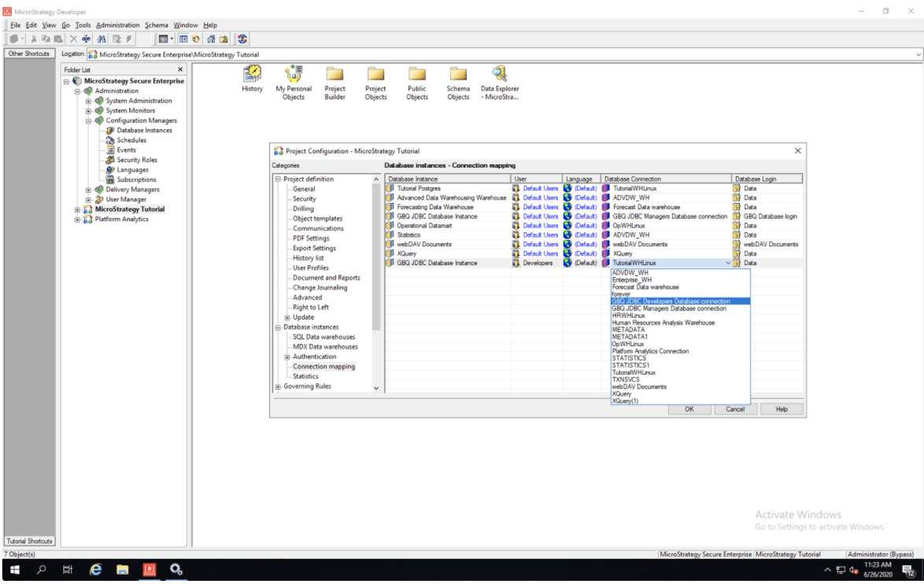Expand the Platform Analytics node
The height and width of the screenshot is (584, 924).
point(78,220)
